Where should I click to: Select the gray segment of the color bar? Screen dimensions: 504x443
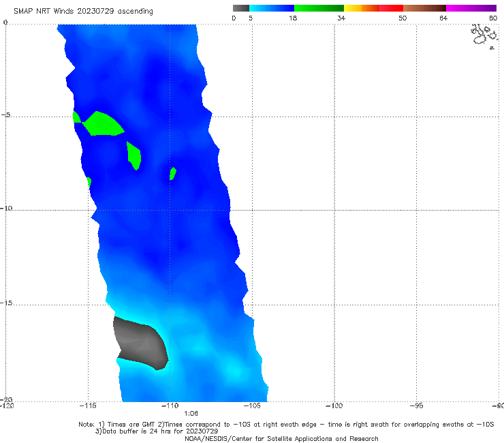241,8
